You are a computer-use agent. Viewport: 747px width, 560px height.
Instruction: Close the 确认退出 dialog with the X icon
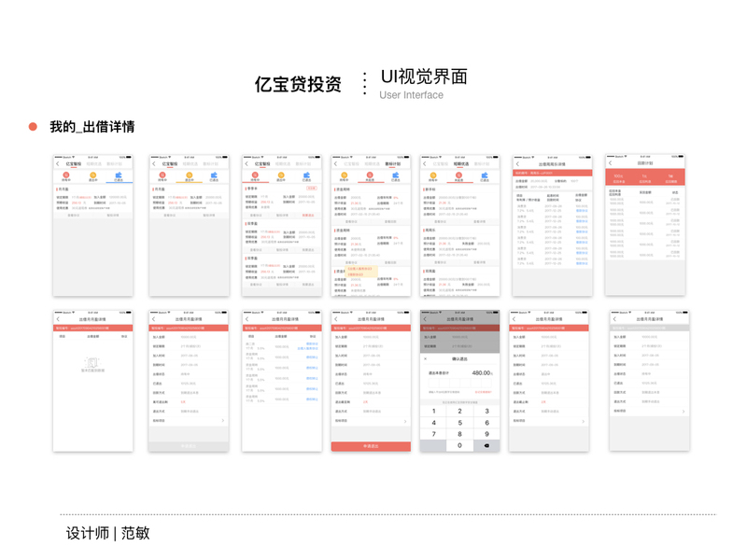(x=426, y=359)
